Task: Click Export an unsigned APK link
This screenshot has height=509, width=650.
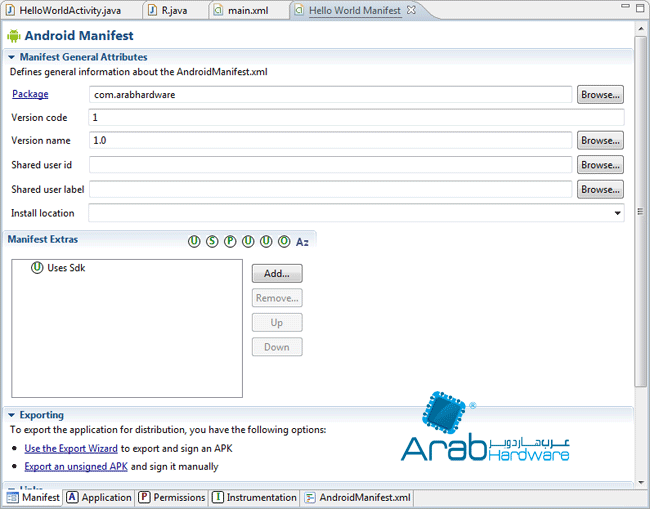Action: tap(76, 467)
